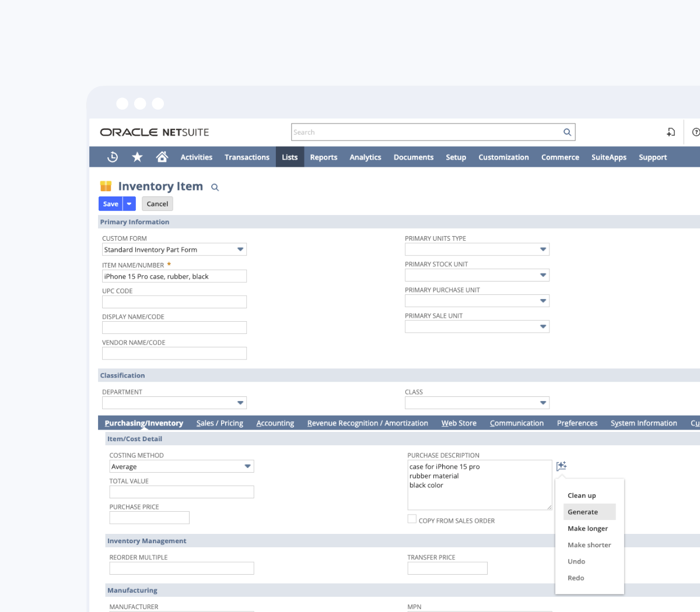Expand the Primary Sale Unit dropdown
This screenshot has width=700, height=612.
543,326
